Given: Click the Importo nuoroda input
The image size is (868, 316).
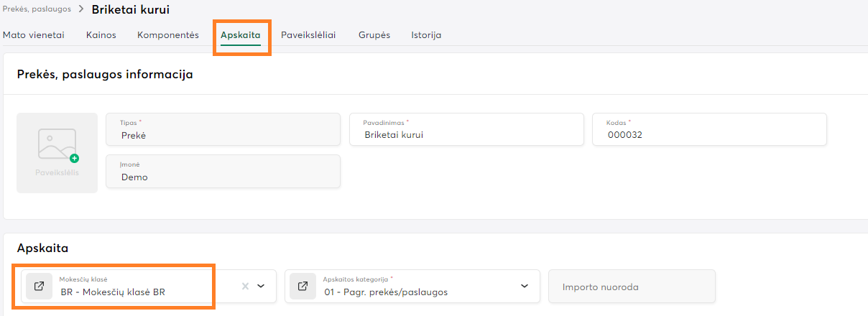Looking at the screenshot, I should pyautogui.click(x=632, y=287).
